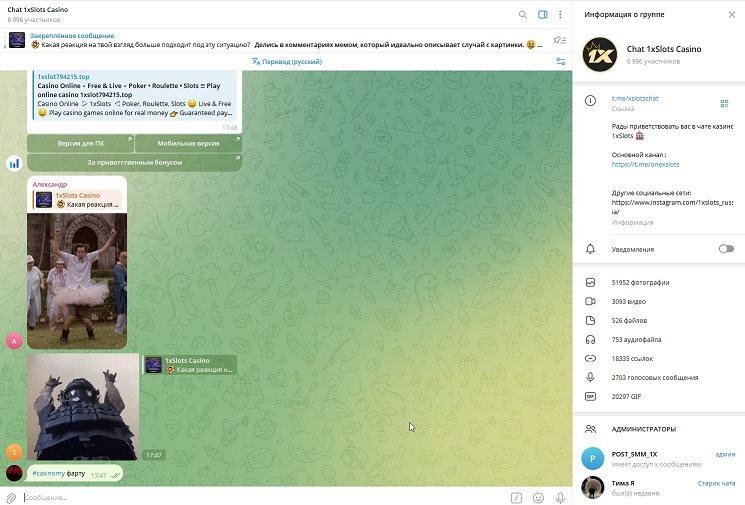
Task: Click the АДМИНИСТРАТОРЫ header
Action: (x=643, y=429)
